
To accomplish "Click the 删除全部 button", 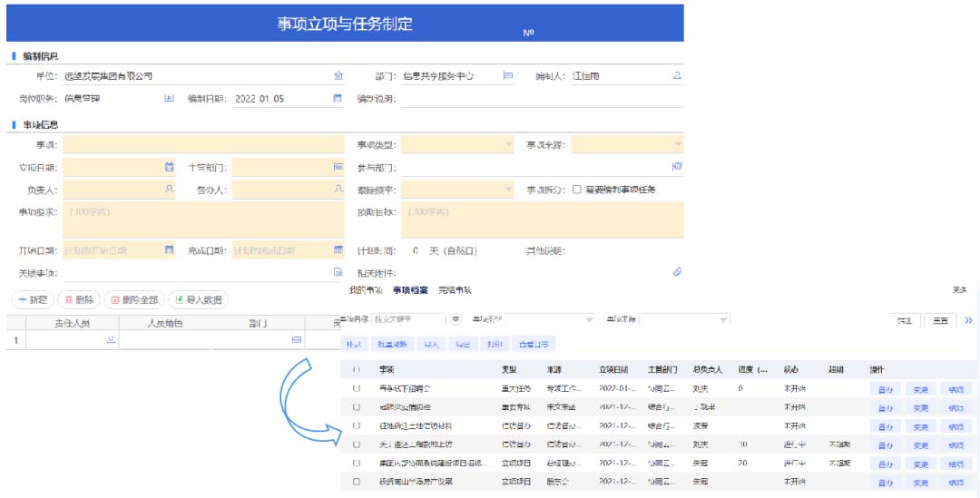I will click(x=133, y=300).
